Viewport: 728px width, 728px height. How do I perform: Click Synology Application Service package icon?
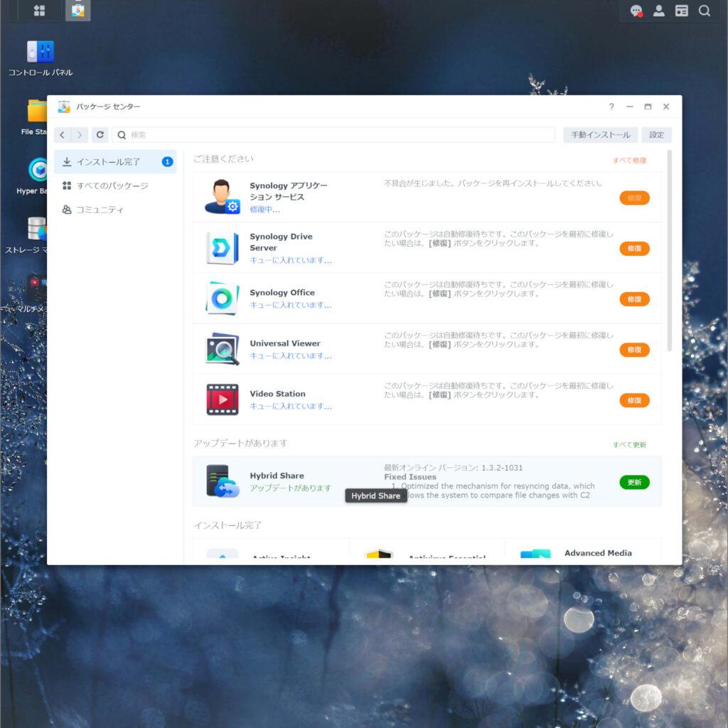click(223, 197)
